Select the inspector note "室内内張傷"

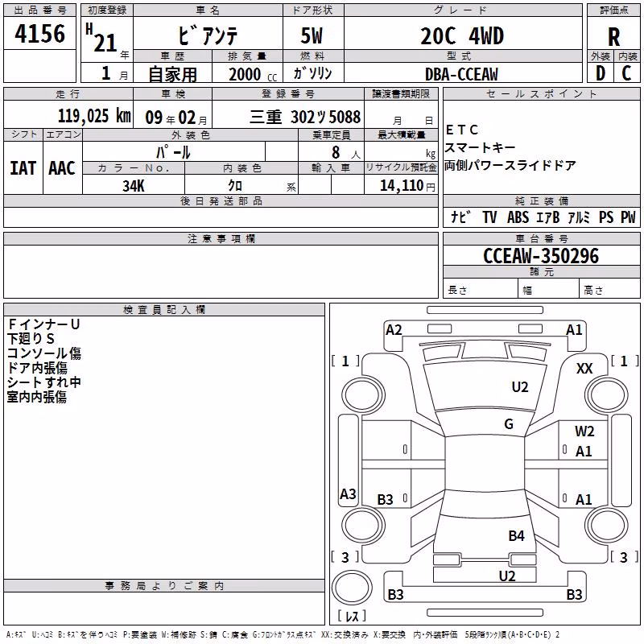37,397
